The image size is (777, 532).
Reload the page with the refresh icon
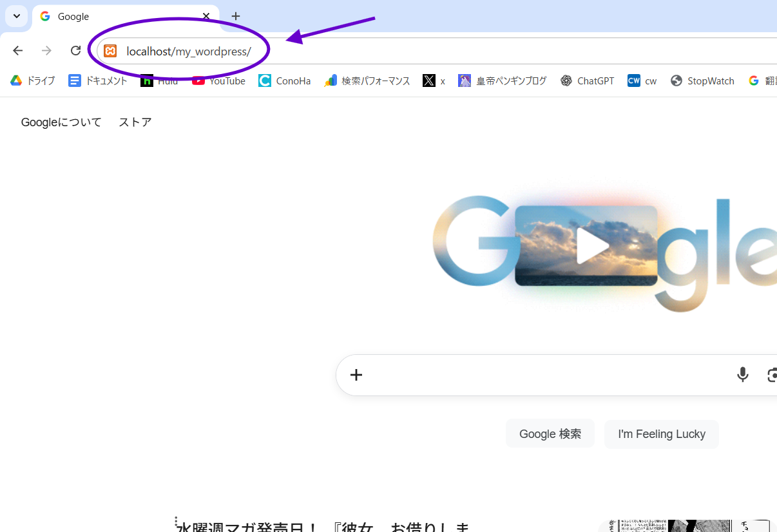pyautogui.click(x=75, y=51)
